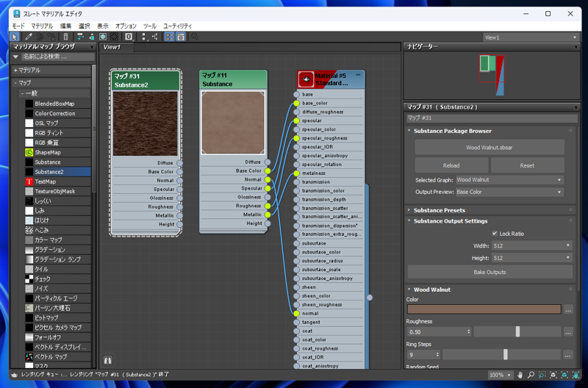588x388 pixels.
Task: Open the ツール menu
Action: [150, 26]
